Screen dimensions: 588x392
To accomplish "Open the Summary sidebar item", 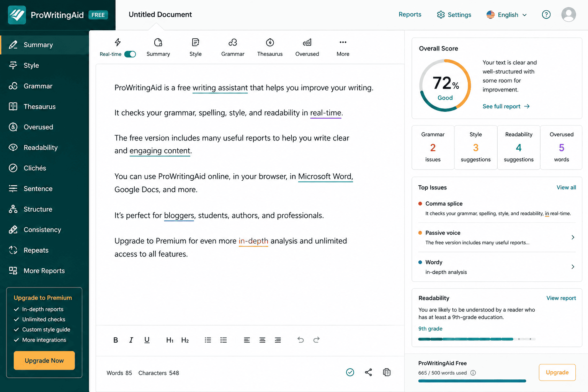I will coord(45,45).
